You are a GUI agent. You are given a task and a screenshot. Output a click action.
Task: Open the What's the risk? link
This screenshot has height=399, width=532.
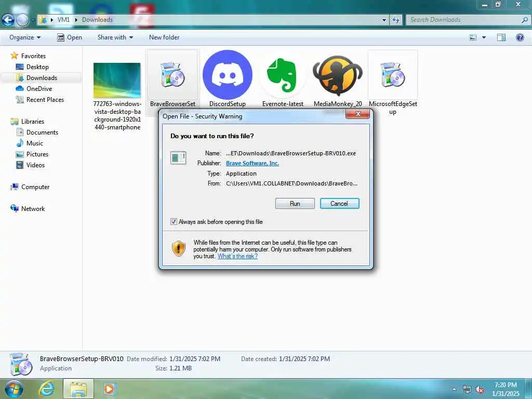point(237,256)
